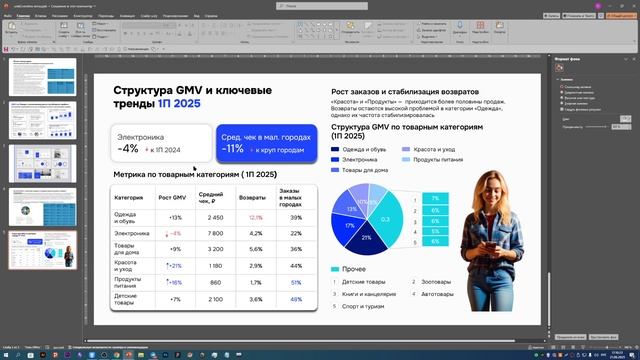Click the Диктовать microphone icon
This screenshot has width=640, height=360.
point(460,26)
